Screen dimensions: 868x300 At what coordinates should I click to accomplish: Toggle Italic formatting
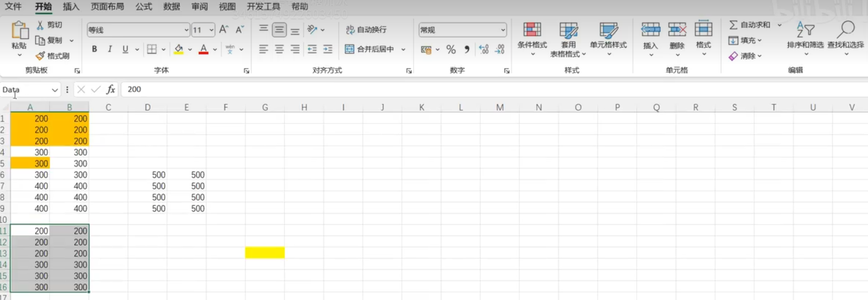coord(110,49)
